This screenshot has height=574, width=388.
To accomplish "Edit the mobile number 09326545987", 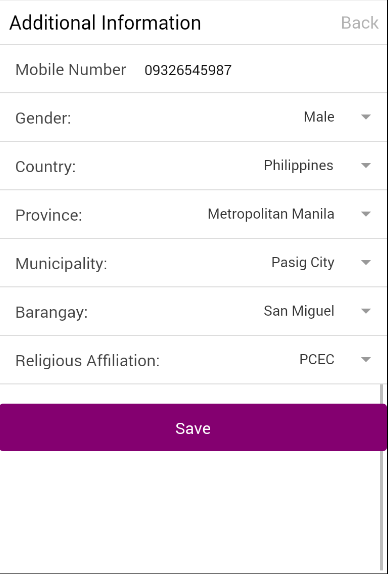I will pos(188,70).
